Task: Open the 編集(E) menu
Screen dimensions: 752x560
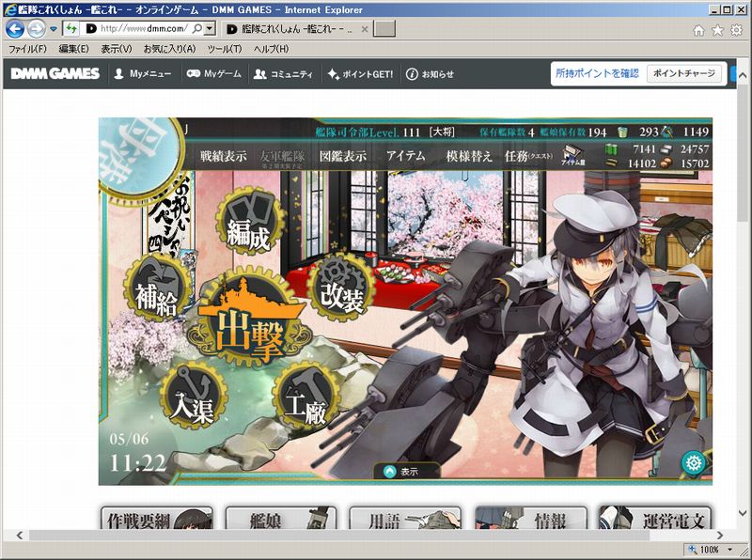Action: [74, 49]
